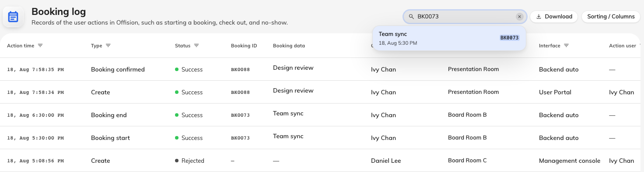Open Sorting / Columns settings
This screenshot has height=172, width=644.
[x=611, y=17]
